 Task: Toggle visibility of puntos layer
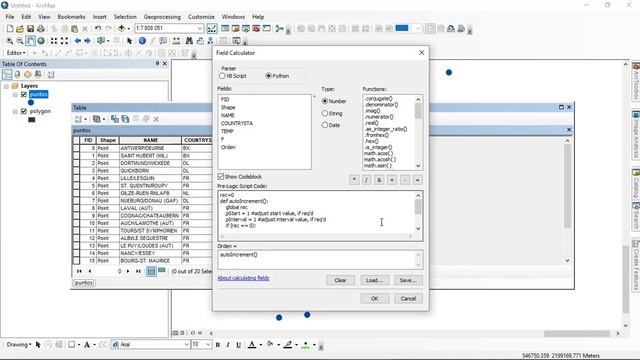click(24, 95)
